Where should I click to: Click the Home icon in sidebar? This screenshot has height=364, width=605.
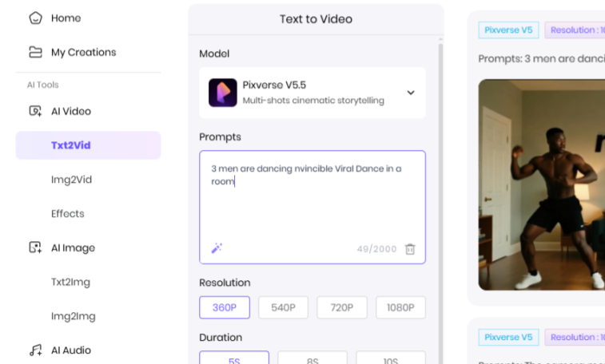click(x=35, y=18)
